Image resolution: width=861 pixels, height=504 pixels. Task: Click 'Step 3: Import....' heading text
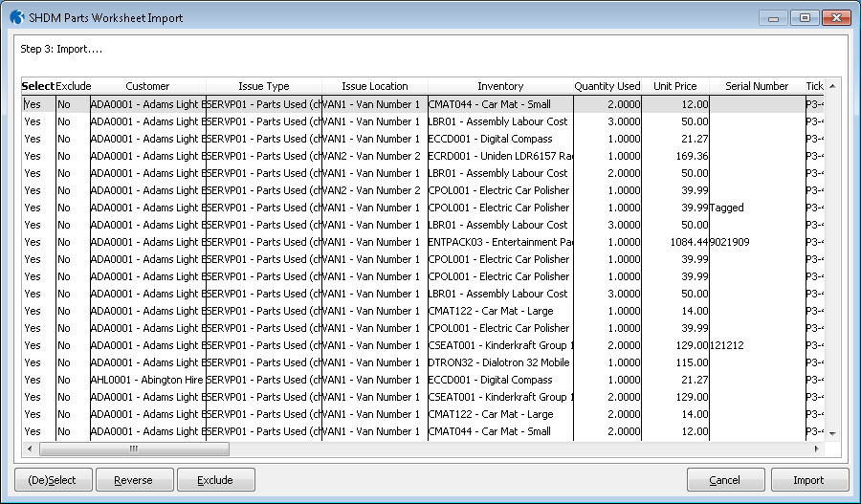point(61,49)
